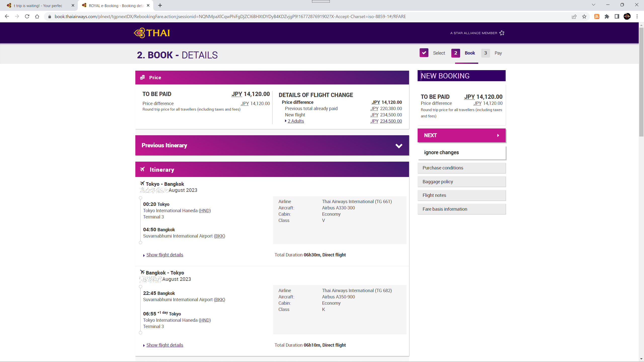Click the padlock site info icon
This screenshot has height=362, width=644.
pyautogui.click(x=50, y=17)
